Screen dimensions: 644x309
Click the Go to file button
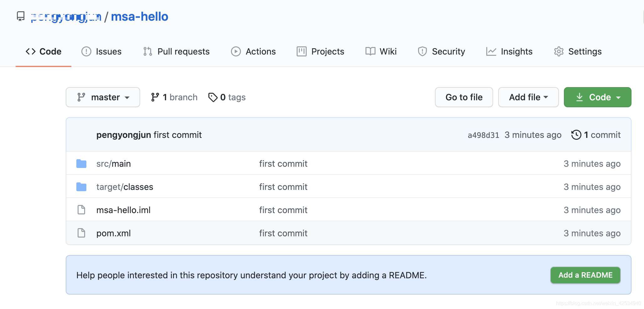(x=464, y=97)
